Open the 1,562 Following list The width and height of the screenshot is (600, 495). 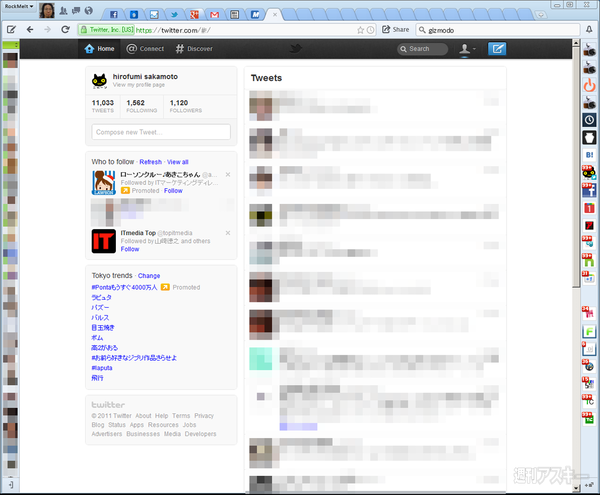coord(142,106)
